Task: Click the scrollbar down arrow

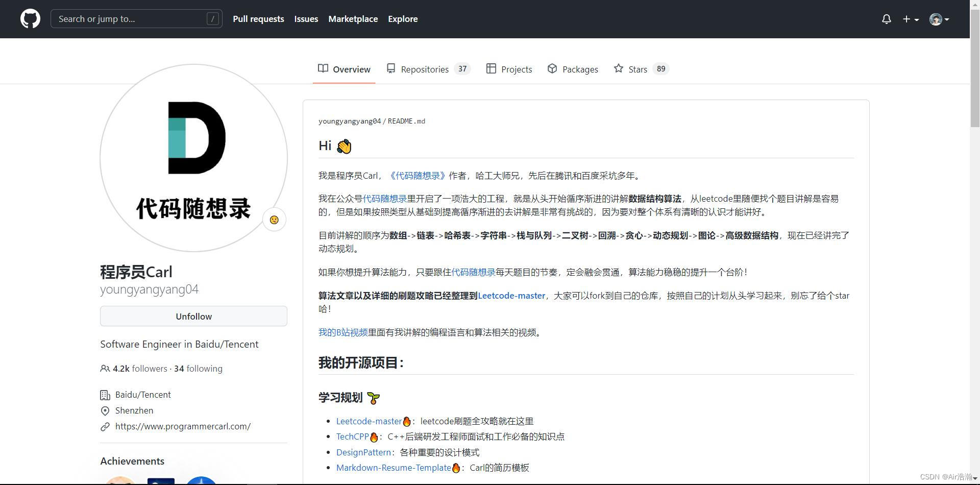Action: pyautogui.click(x=975, y=479)
